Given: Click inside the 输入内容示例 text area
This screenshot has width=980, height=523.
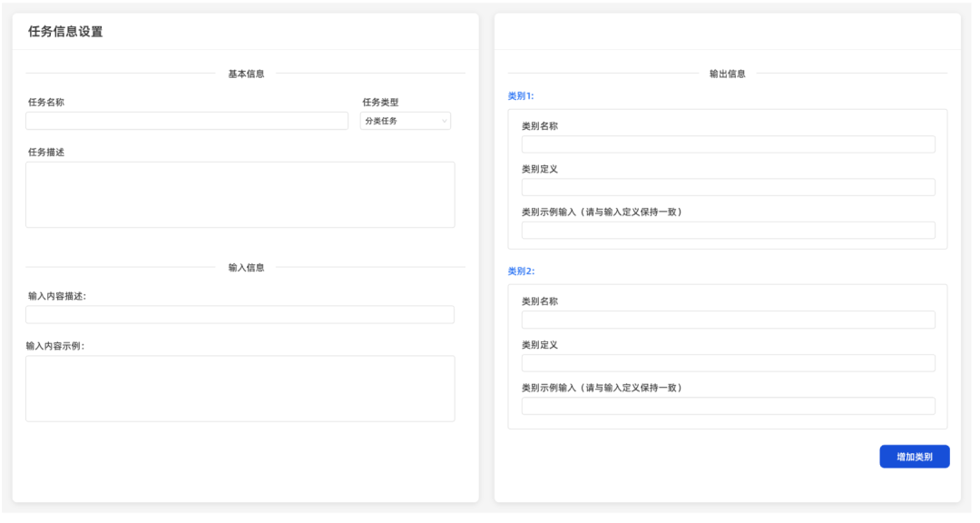Looking at the screenshot, I should [240, 387].
